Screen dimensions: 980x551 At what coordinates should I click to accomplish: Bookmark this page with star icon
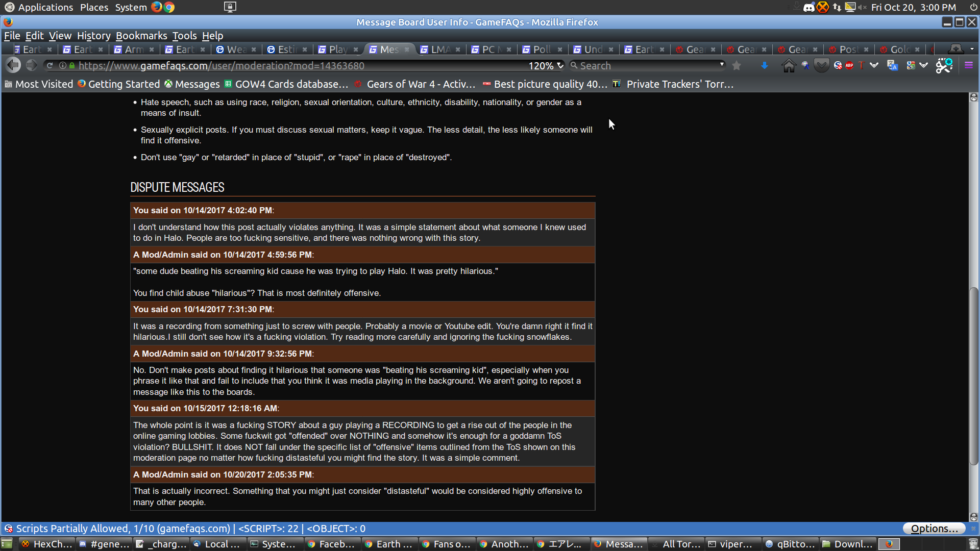click(x=737, y=66)
